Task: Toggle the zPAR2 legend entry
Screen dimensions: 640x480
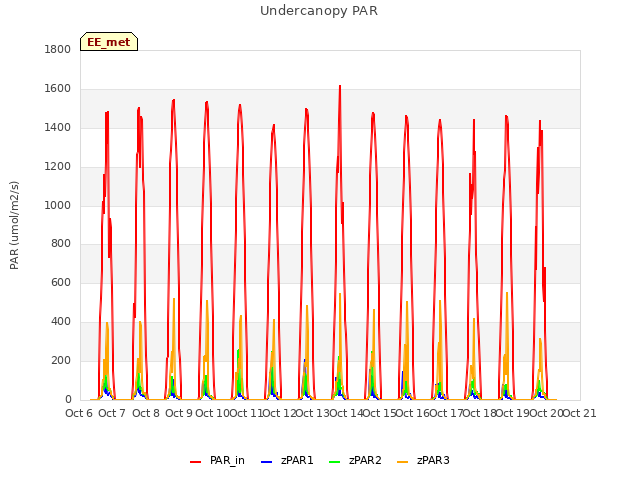Action: coord(355,460)
